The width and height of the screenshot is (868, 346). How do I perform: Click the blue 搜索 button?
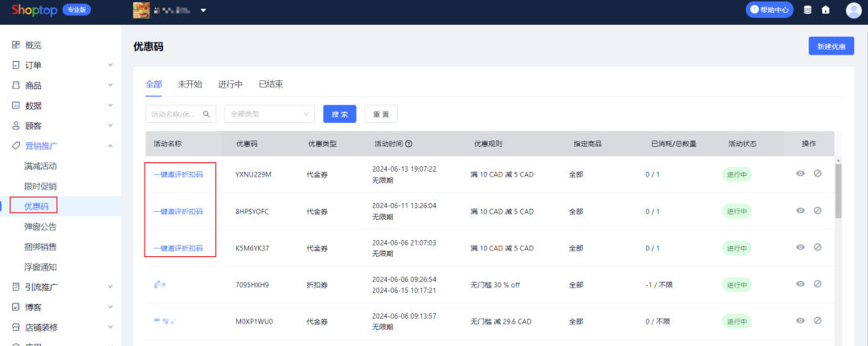click(x=339, y=114)
